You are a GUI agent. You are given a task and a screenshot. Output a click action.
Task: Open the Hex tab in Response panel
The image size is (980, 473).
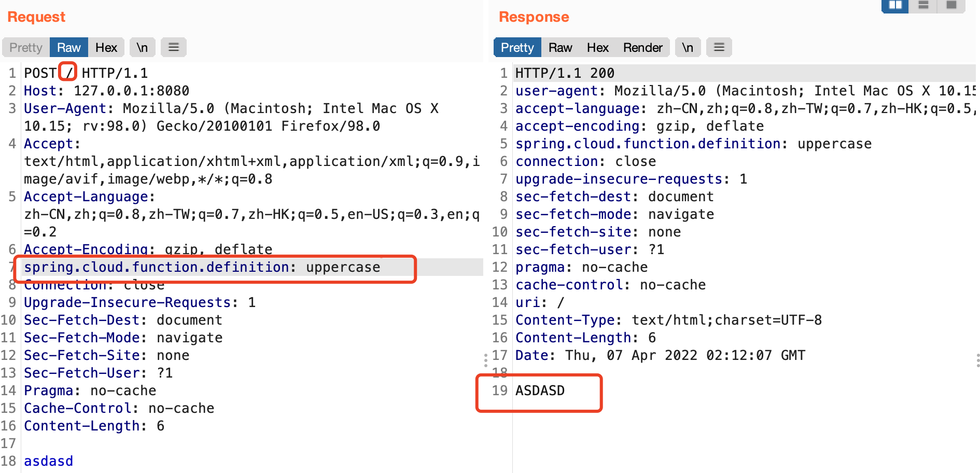point(598,48)
